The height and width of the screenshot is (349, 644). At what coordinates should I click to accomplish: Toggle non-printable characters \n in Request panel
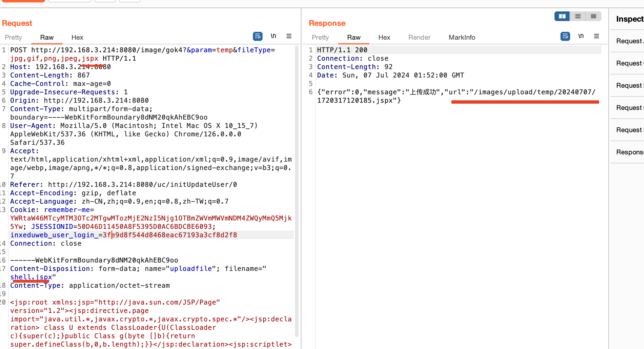click(x=273, y=36)
